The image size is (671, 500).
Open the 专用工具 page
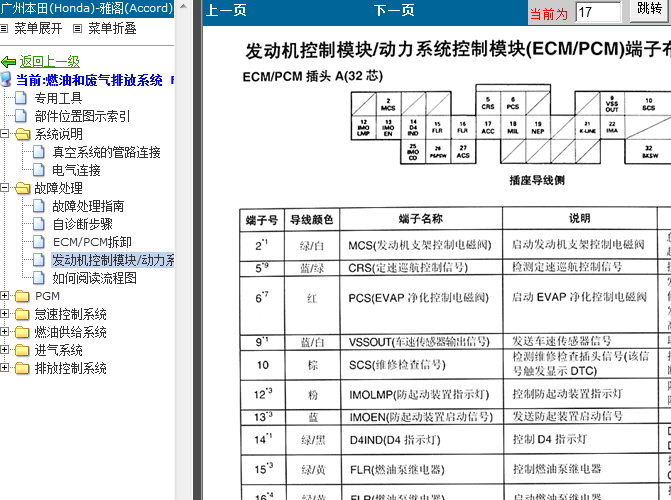click(58, 98)
